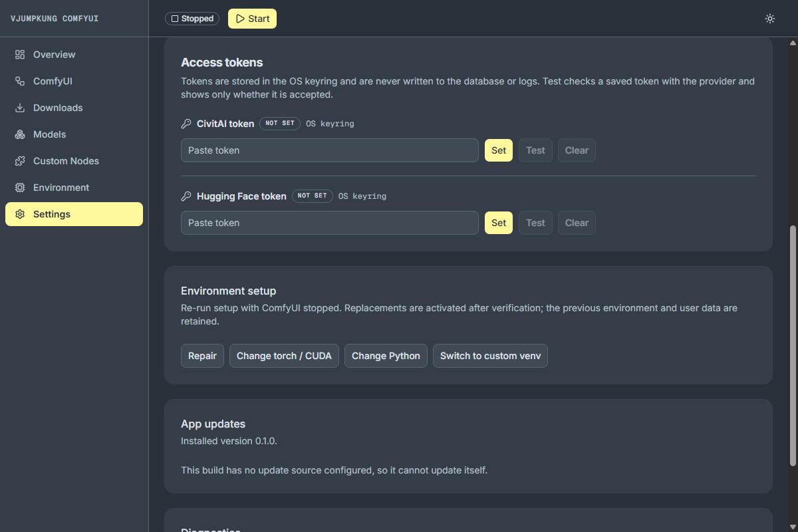Click the 'OS keyring' label beside CivitAI
798x532 pixels.
pos(330,124)
